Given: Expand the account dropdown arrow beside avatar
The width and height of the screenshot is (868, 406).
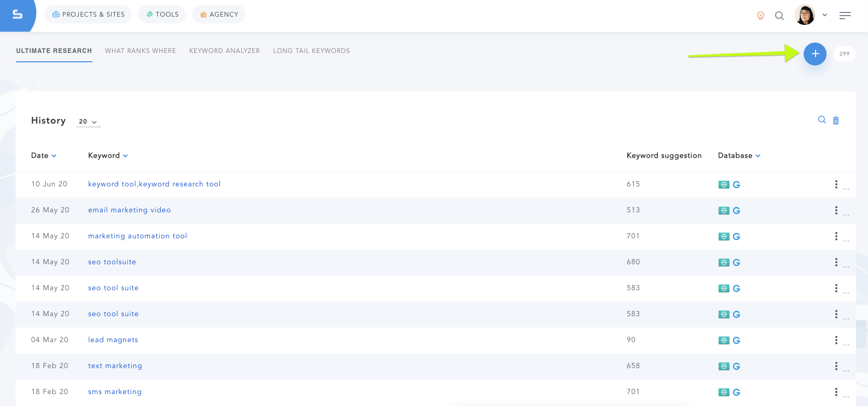Looking at the screenshot, I should 824,15.
